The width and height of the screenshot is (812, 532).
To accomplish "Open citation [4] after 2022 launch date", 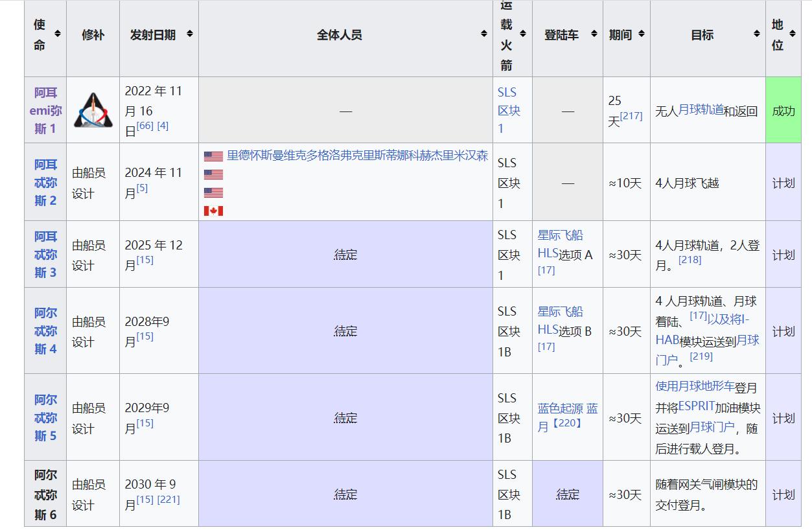I will (163, 126).
